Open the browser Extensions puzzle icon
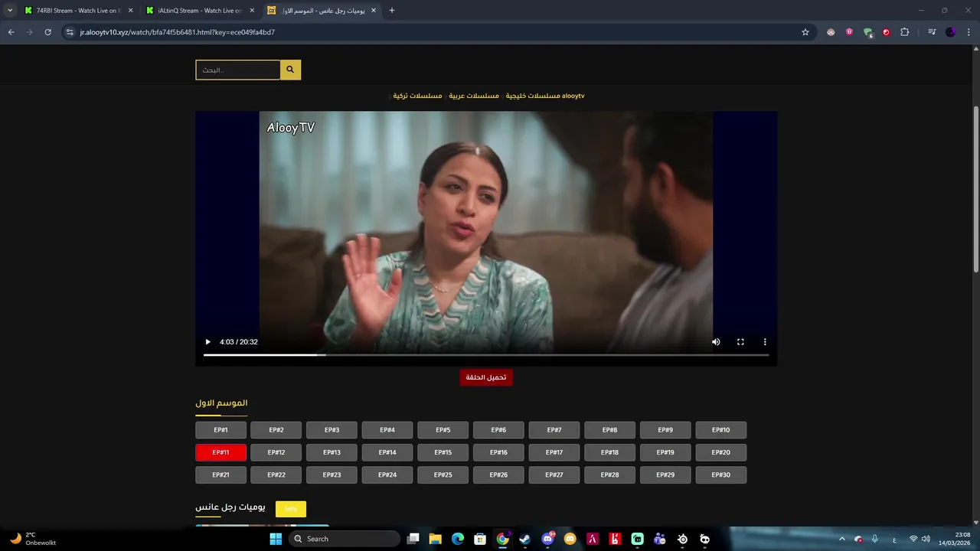Viewport: 980px width, 551px height. pyautogui.click(x=904, y=32)
